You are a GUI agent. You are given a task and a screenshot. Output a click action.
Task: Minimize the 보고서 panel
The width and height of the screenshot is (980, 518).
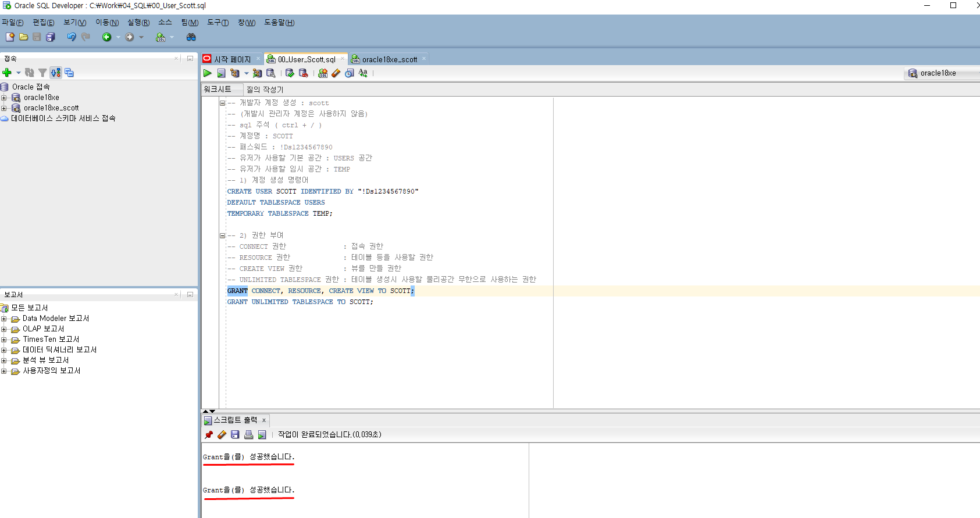190,294
